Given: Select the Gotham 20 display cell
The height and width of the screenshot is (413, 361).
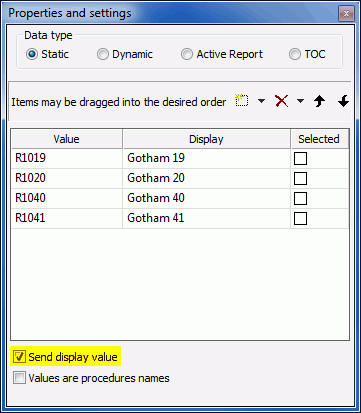Looking at the screenshot, I should tap(206, 178).
